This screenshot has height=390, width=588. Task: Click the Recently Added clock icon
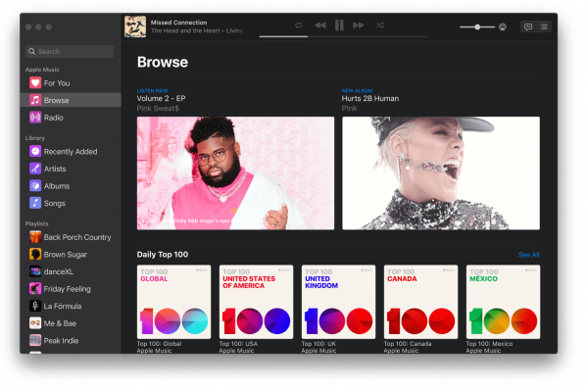pyautogui.click(x=35, y=152)
